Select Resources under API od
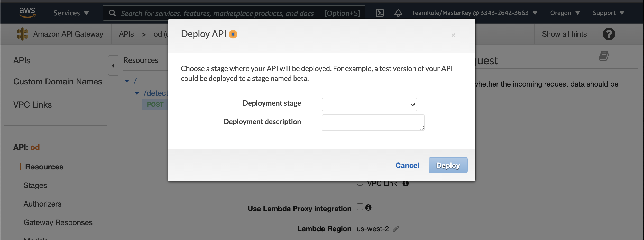644x240 pixels. coord(44,167)
